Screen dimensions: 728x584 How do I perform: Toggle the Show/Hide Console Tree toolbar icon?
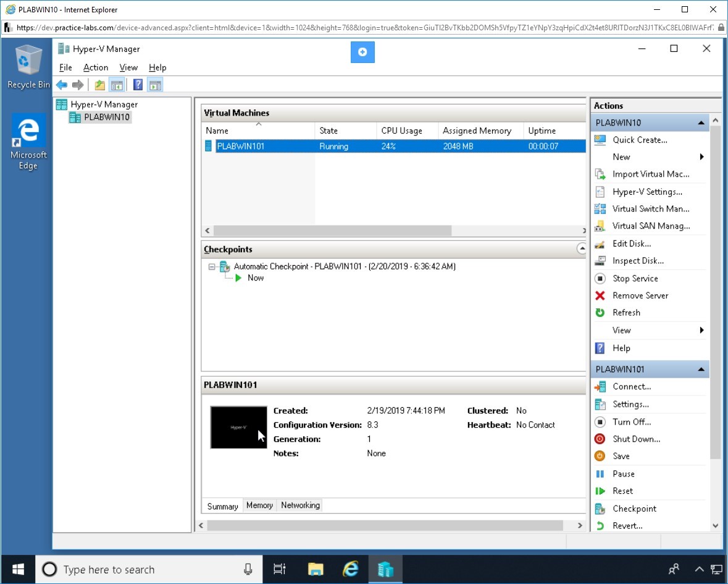(117, 85)
